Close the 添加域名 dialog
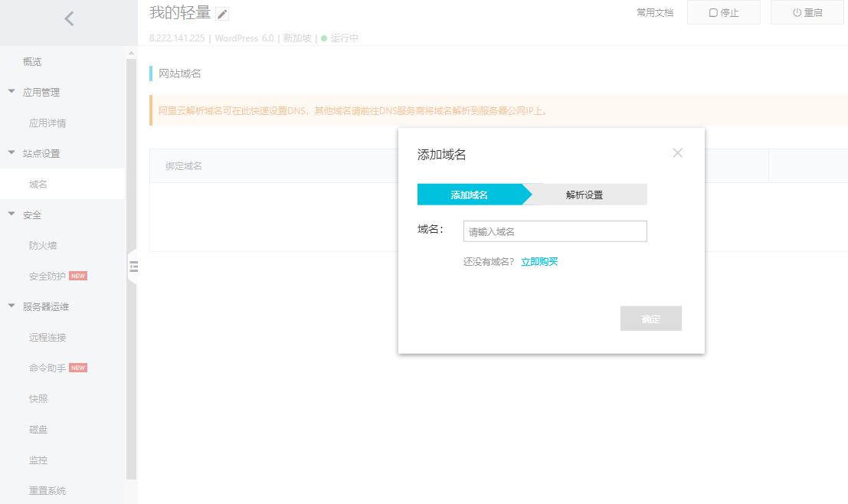The height and width of the screenshot is (504, 848). pos(677,152)
